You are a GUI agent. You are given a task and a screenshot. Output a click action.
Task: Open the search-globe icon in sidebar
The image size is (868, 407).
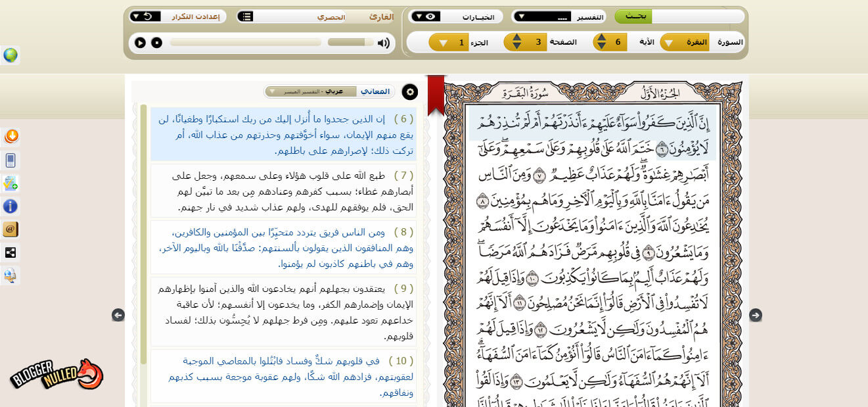click(x=11, y=275)
